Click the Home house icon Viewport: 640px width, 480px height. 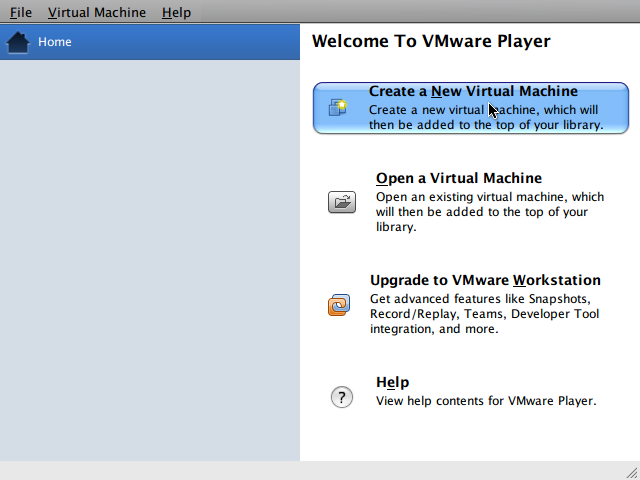pos(18,42)
